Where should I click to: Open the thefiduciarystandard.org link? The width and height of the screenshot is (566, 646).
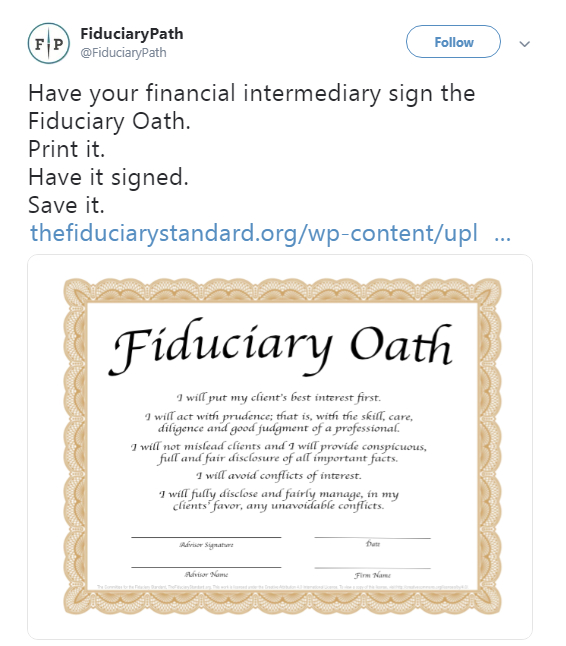coord(254,234)
